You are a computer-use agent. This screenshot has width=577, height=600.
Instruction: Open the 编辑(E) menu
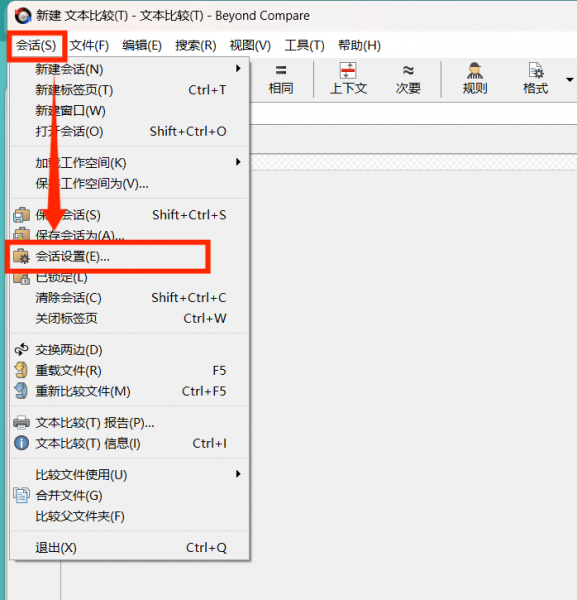pyautogui.click(x=142, y=46)
